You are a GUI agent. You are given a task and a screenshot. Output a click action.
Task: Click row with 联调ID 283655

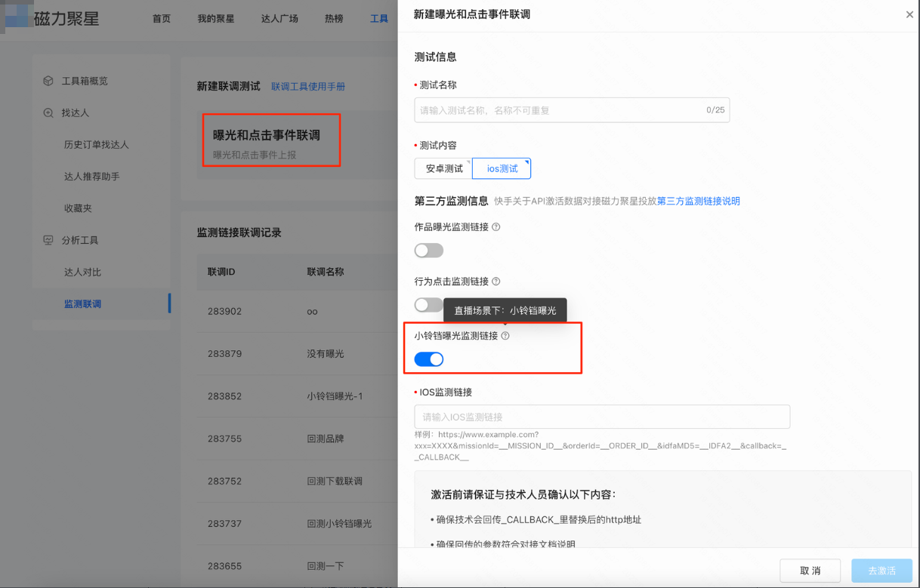(298, 565)
